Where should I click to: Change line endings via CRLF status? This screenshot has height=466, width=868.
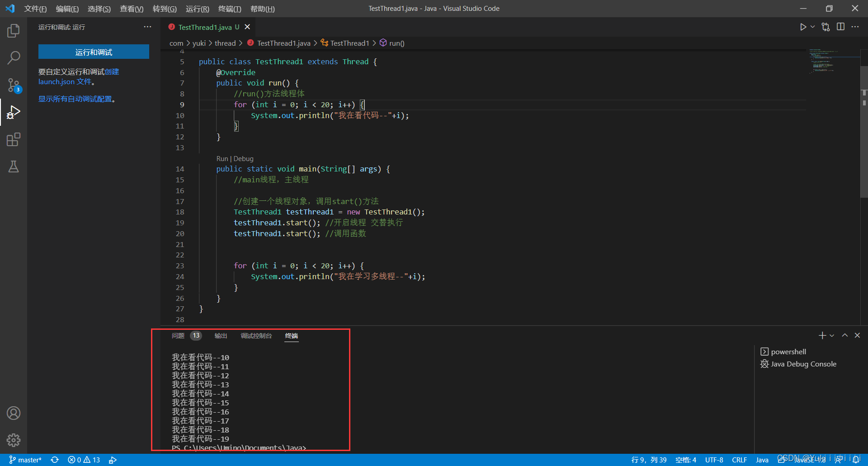[740, 460]
